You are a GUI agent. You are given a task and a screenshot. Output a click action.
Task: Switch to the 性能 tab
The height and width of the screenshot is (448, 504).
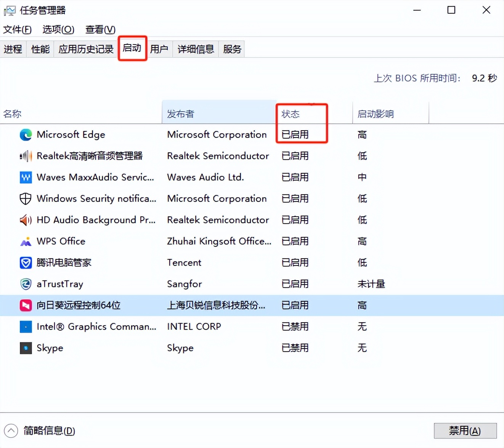click(x=40, y=49)
